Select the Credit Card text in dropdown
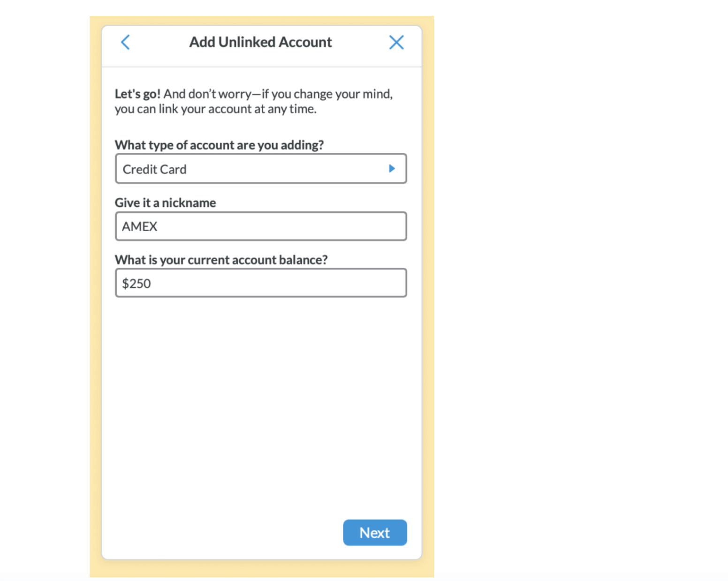The height and width of the screenshot is (581, 728). click(154, 169)
